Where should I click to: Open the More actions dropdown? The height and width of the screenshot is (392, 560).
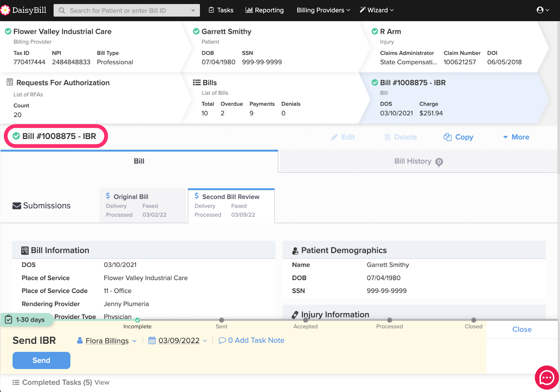(516, 137)
